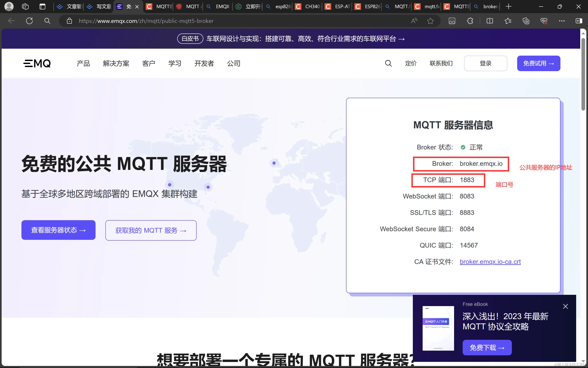Image resolution: width=588 pixels, height=368 pixels.
Task: Open the broker.emqx.io-ca.crt certificate link
Action: click(x=490, y=262)
